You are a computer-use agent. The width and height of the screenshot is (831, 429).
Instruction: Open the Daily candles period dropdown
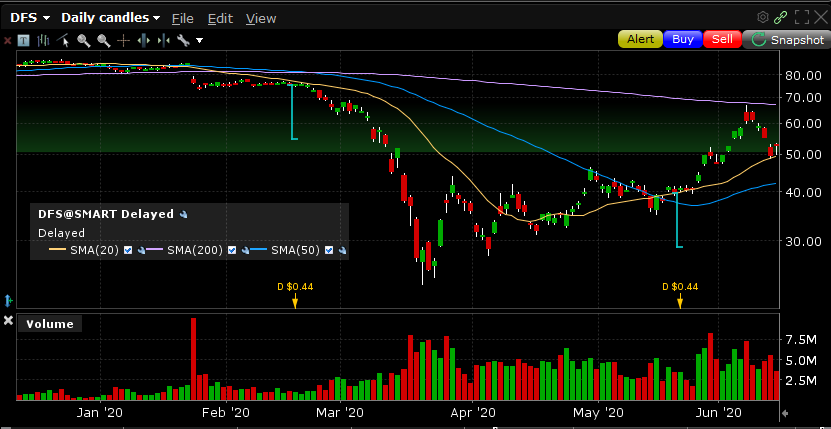point(111,17)
